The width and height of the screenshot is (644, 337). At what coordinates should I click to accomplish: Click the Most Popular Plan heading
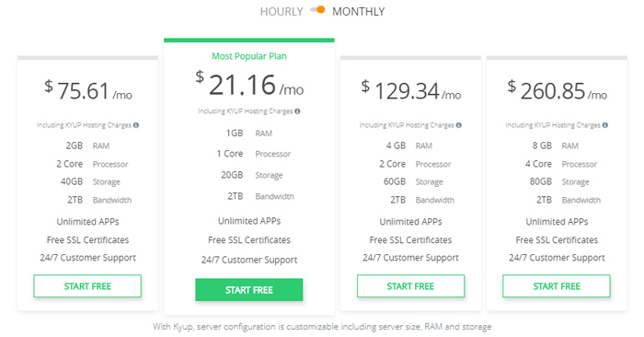coord(249,56)
